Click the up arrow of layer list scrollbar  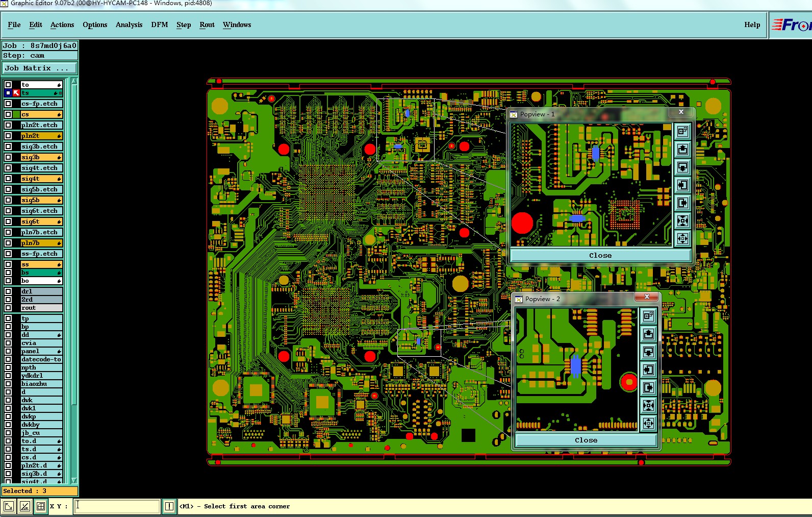click(74, 81)
